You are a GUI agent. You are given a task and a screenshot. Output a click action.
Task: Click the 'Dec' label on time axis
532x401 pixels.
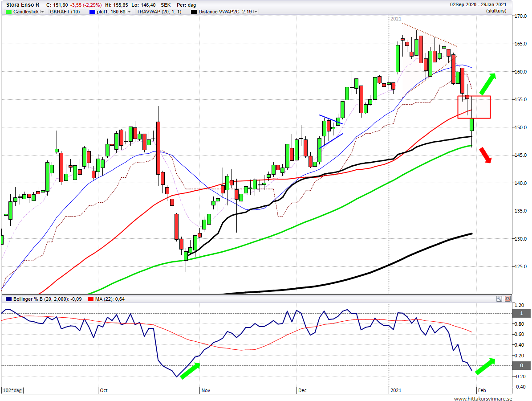[302, 390]
